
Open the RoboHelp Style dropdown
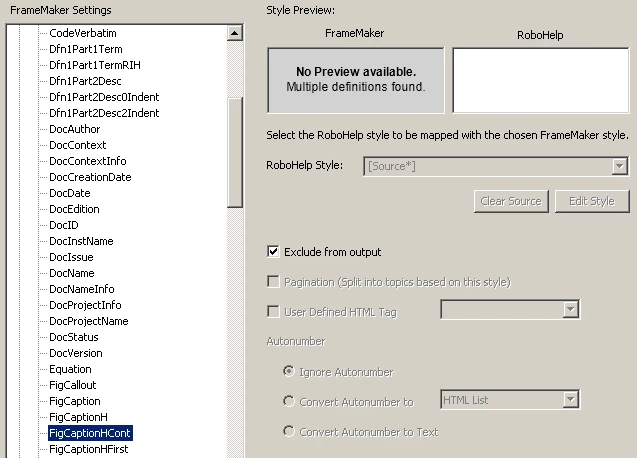tap(620, 166)
